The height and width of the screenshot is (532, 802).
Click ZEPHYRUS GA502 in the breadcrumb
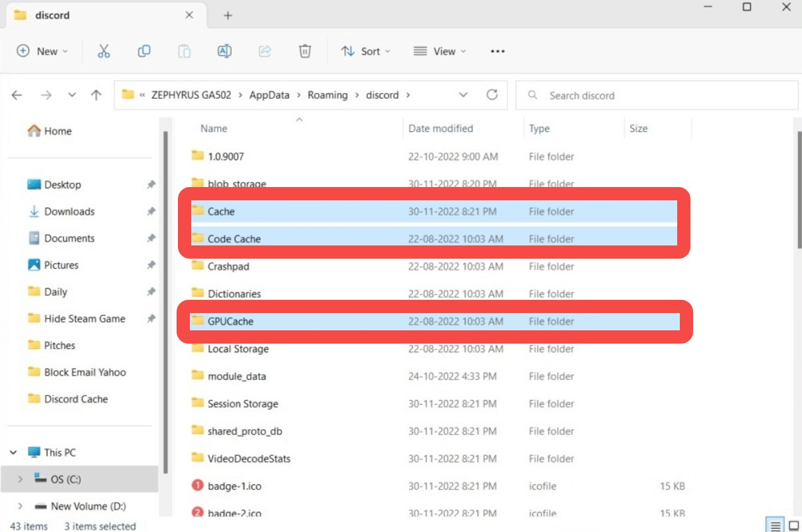[192, 95]
